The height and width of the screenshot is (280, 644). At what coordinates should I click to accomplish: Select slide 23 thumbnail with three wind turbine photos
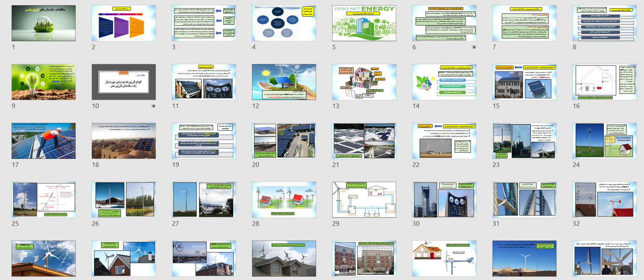(x=524, y=141)
